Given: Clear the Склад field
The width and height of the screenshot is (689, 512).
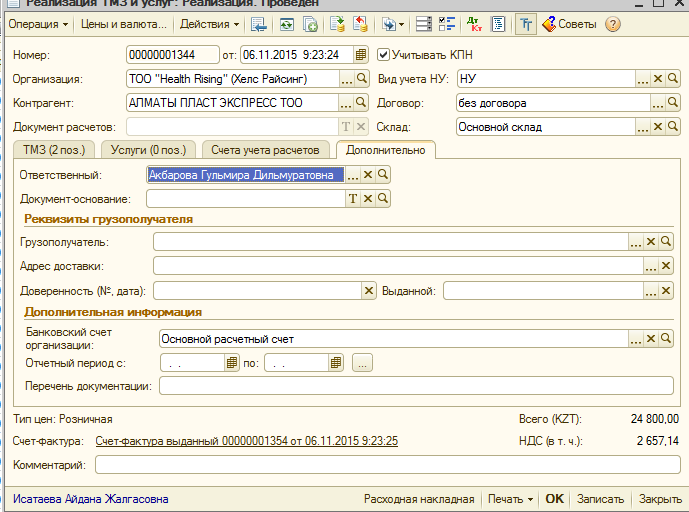Looking at the screenshot, I should (658, 127).
